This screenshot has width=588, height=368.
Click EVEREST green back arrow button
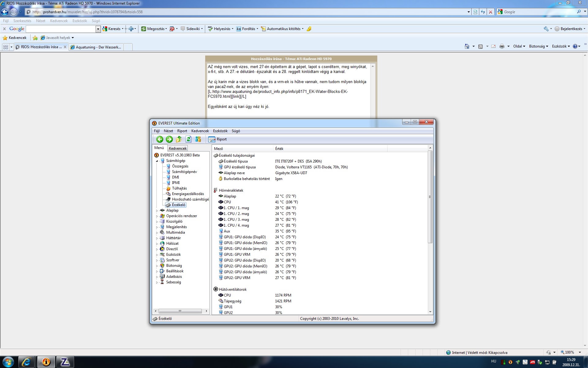(160, 139)
